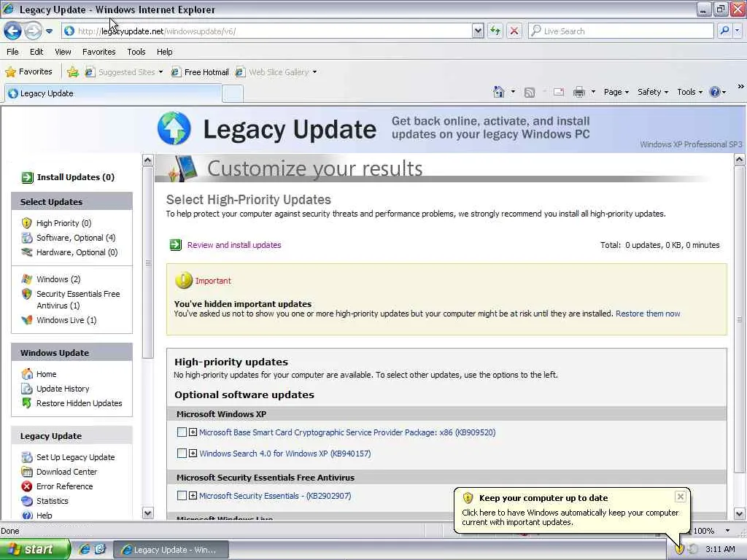747x560 pixels.
Task: Click the Read Mail icon
Action: (x=559, y=92)
